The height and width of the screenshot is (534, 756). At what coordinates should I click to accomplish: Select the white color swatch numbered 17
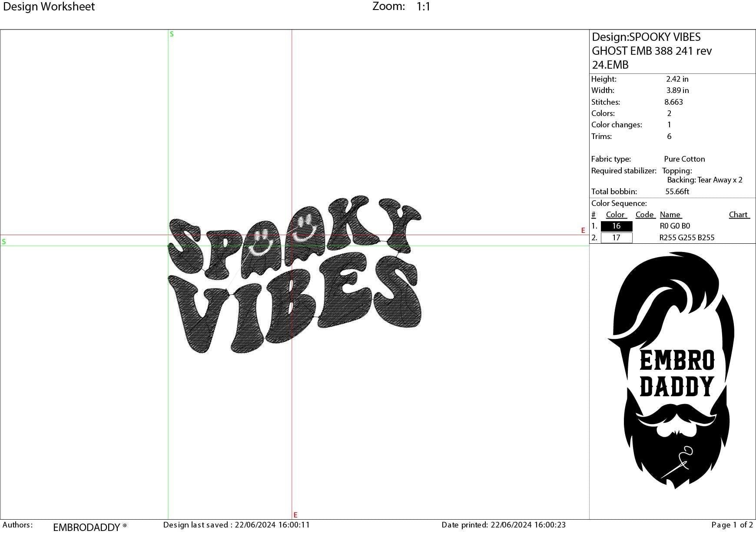[x=616, y=238]
